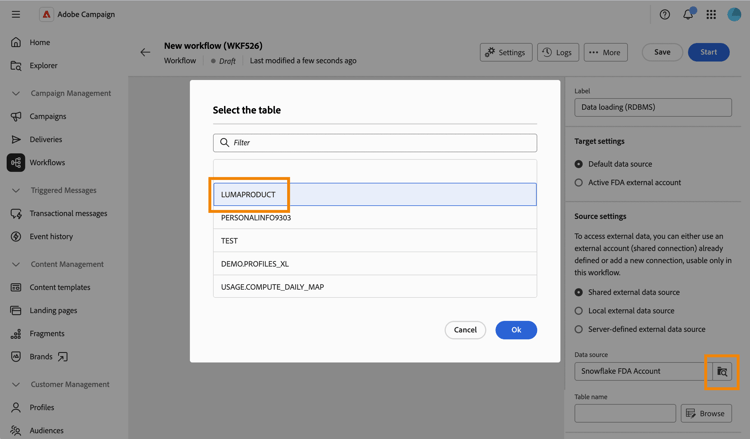Collapse the Campaign Management section
Screen dimensions: 750x439
coord(16,93)
